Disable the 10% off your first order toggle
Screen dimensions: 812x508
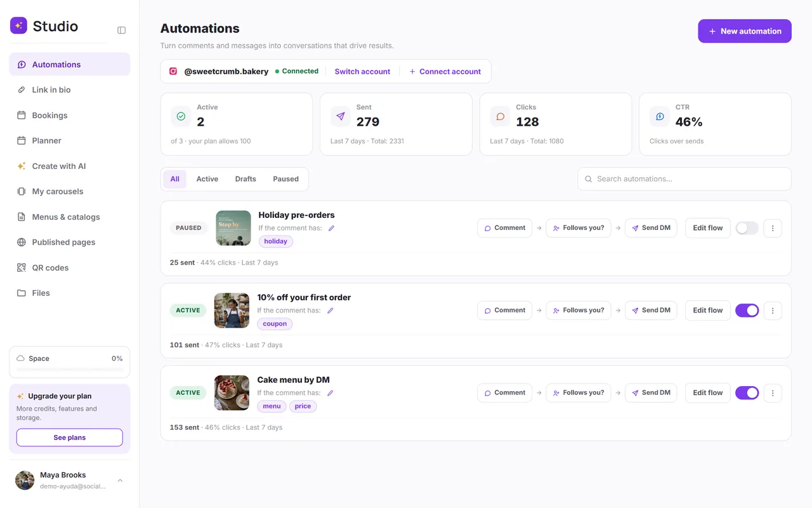[747, 311]
